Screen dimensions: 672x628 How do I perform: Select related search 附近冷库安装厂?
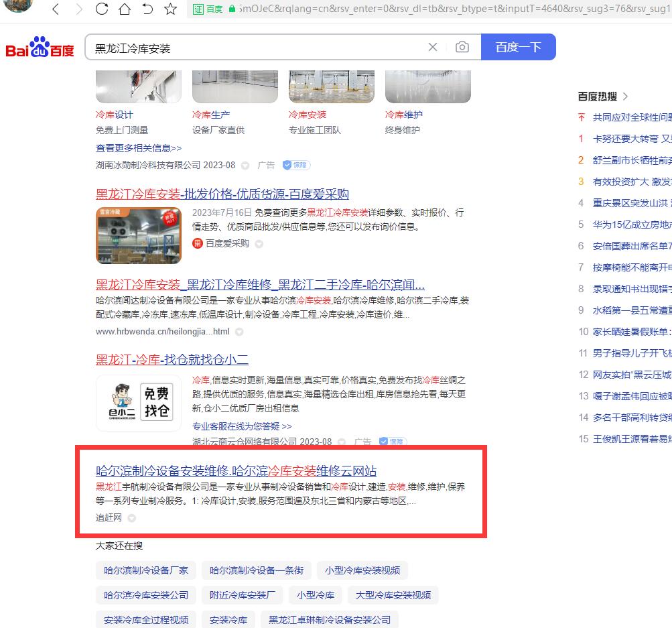click(x=243, y=595)
